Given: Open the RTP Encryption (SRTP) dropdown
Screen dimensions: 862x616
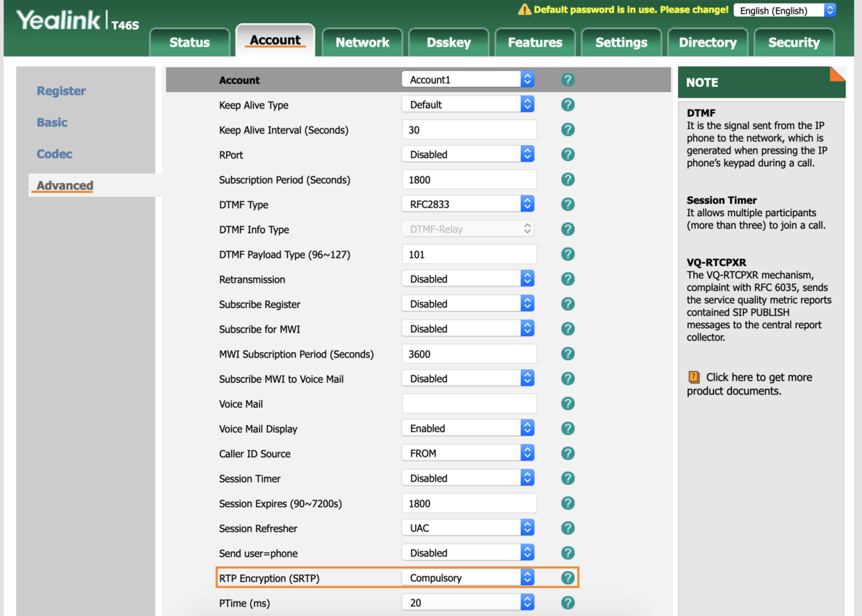Looking at the screenshot, I should tap(468, 578).
